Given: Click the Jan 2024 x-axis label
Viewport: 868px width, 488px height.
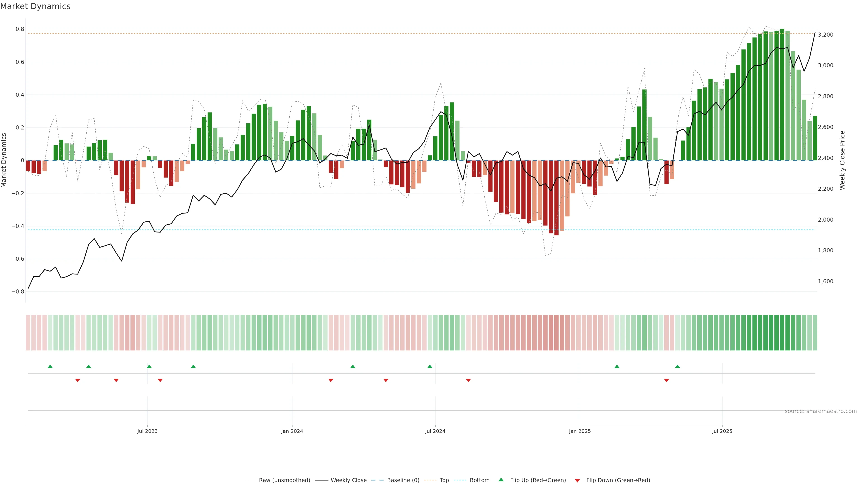Looking at the screenshot, I should [292, 431].
